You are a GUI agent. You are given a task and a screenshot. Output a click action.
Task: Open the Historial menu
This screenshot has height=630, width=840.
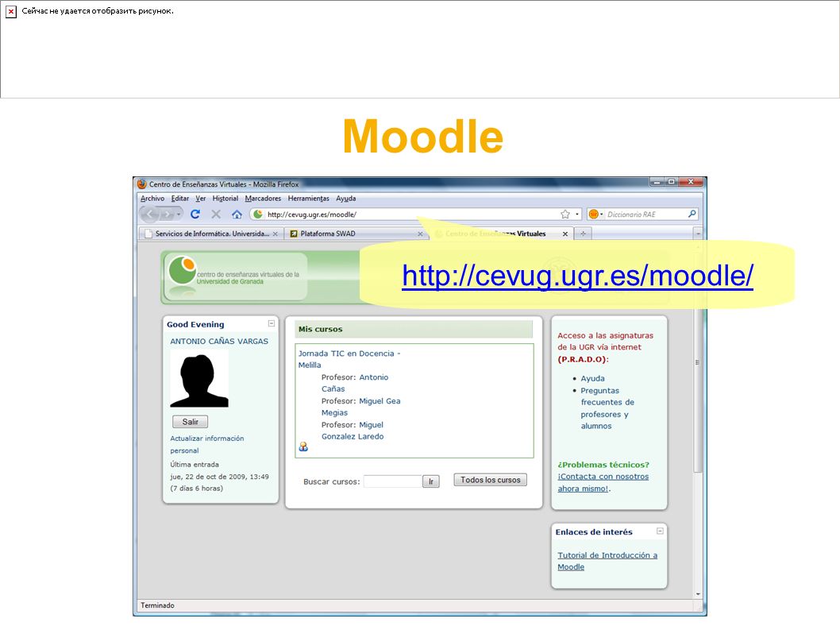(225, 199)
